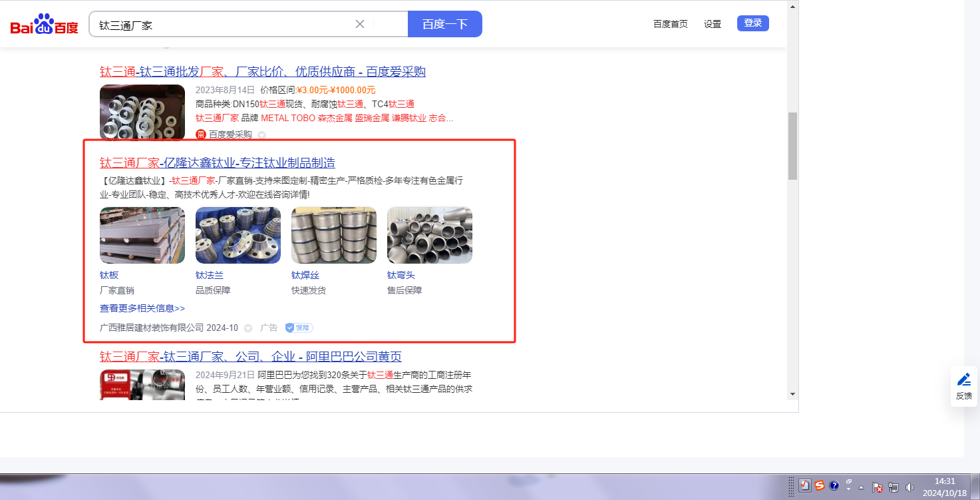Click the network connection tray icon
This screenshot has width=980, height=500.
tap(894, 487)
